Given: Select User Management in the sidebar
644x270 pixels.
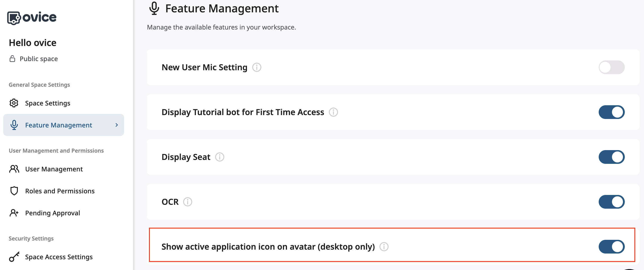Looking at the screenshot, I should 54,169.
